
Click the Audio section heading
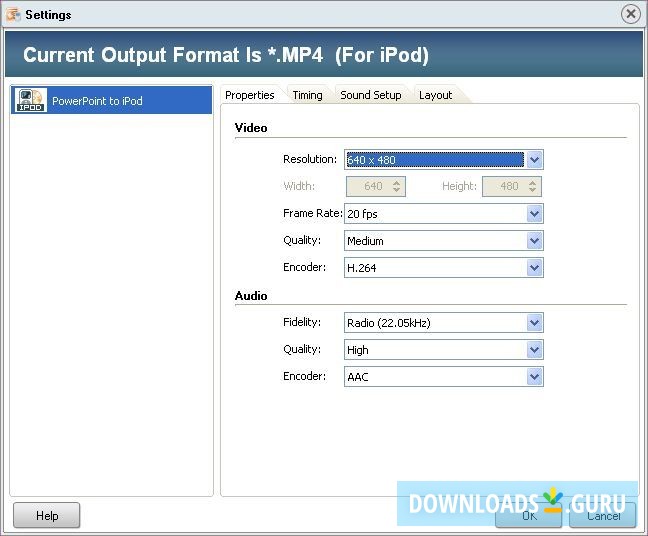pos(251,296)
